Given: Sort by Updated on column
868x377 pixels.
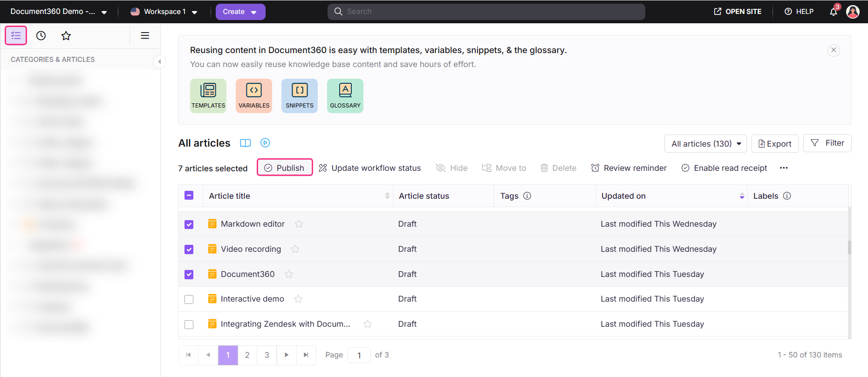Looking at the screenshot, I should [742, 196].
